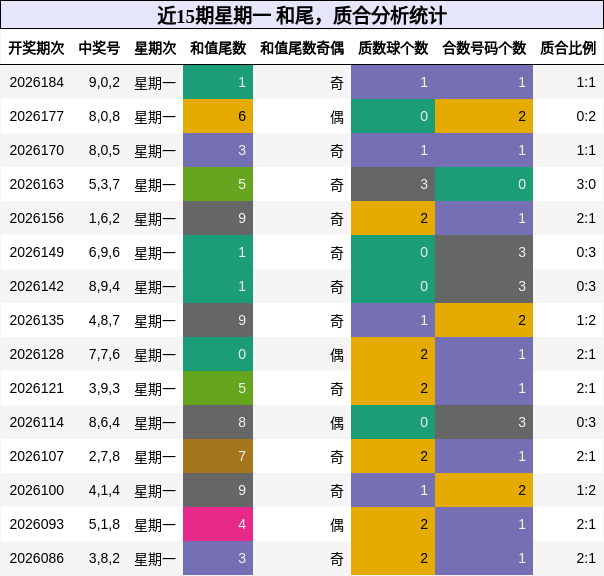
Task: Click issue number 2026100
Action: [x=37, y=490]
